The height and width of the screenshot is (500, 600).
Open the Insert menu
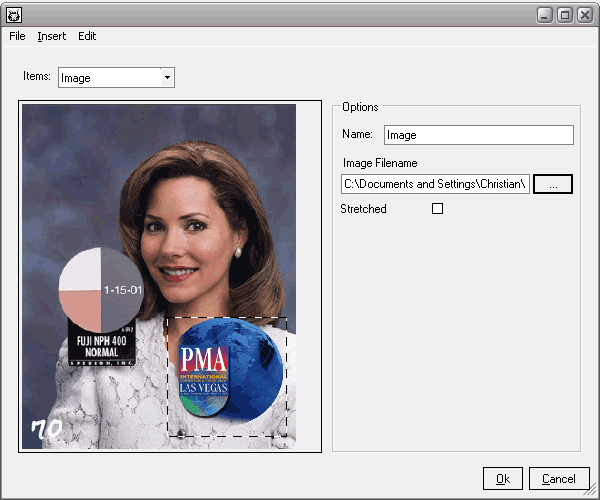click(52, 36)
